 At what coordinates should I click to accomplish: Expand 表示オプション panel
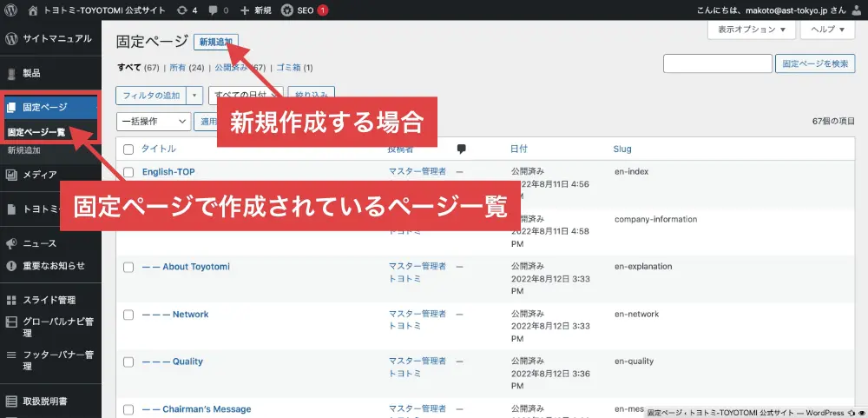tap(751, 30)
